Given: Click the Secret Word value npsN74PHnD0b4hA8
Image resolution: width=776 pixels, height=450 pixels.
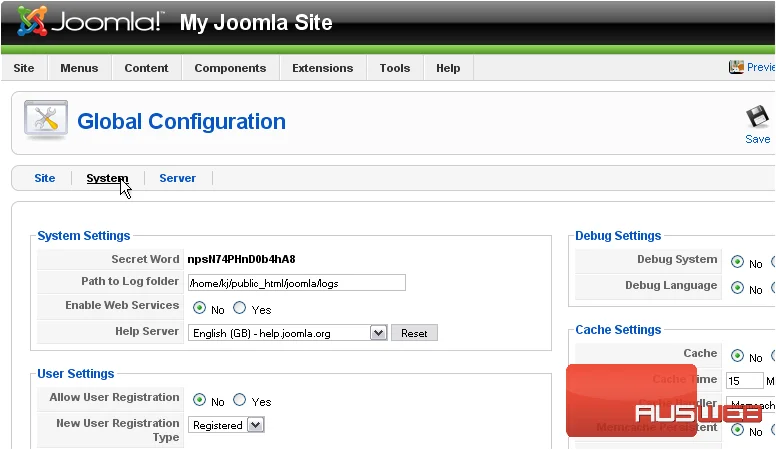Looking at the screenshot, I should coord(242,259).
